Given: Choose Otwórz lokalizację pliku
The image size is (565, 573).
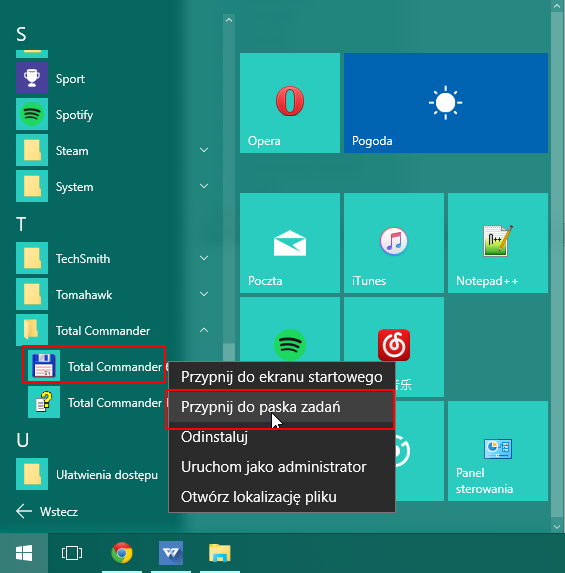Looking at the screenshot, I should point(281,497).
